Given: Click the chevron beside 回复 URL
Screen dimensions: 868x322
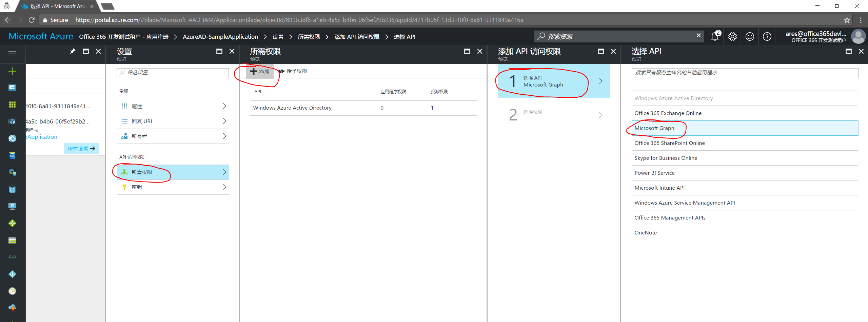Looking at the screenshot, I should coord(224,121).
